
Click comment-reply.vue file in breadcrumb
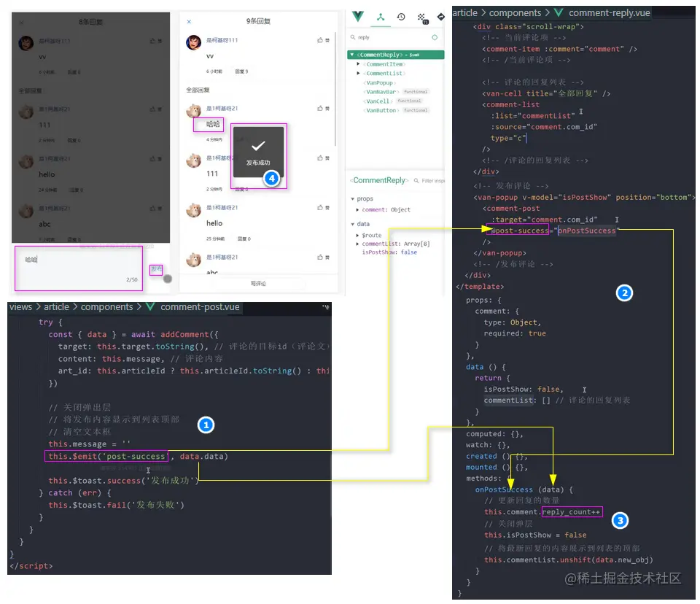pos(609,13)
